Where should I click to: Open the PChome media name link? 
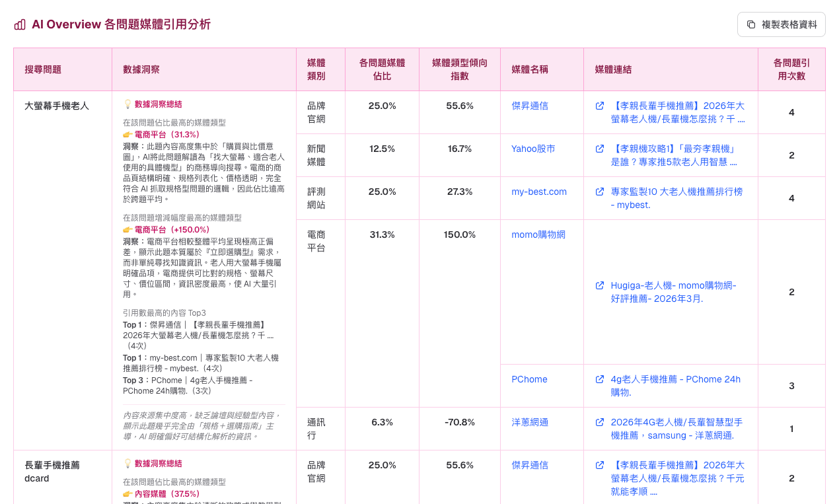pos(529,379)
